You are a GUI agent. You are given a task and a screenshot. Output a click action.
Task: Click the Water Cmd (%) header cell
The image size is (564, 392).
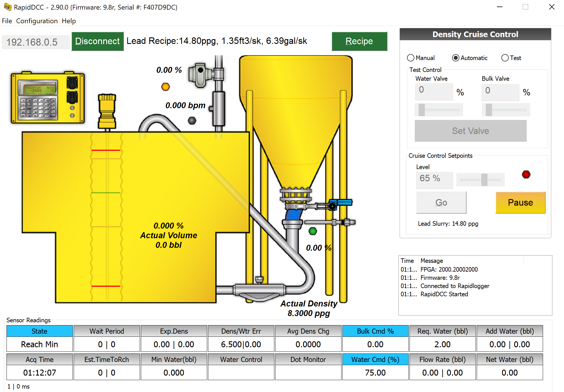375,359
